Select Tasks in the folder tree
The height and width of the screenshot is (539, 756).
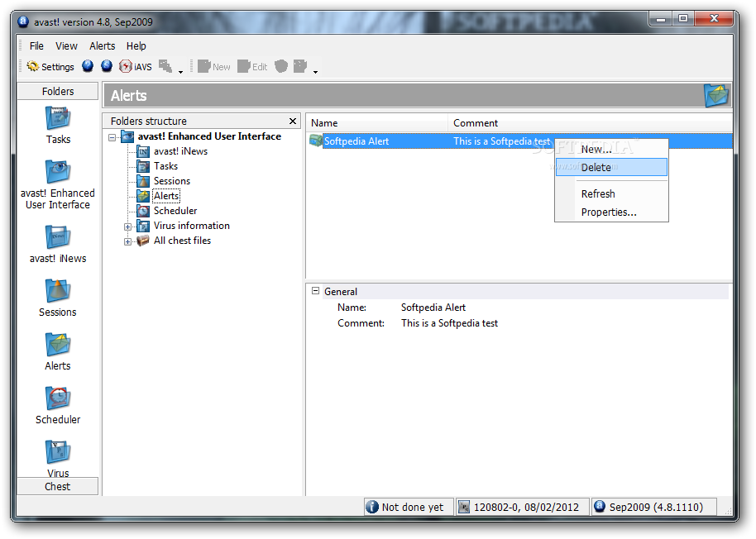[165, 166]
